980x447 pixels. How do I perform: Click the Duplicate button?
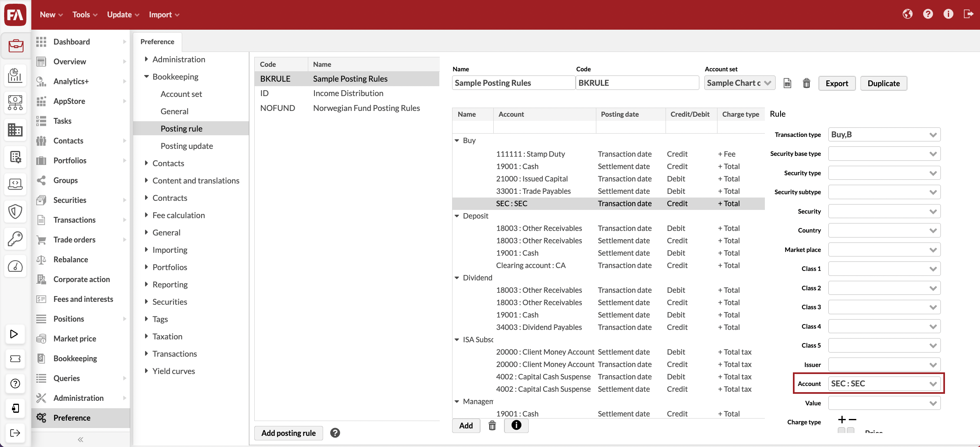884,83
